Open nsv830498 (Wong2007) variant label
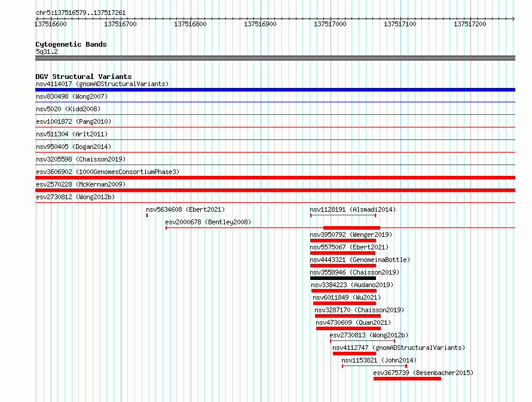532x402 pixels. [72, 96]
